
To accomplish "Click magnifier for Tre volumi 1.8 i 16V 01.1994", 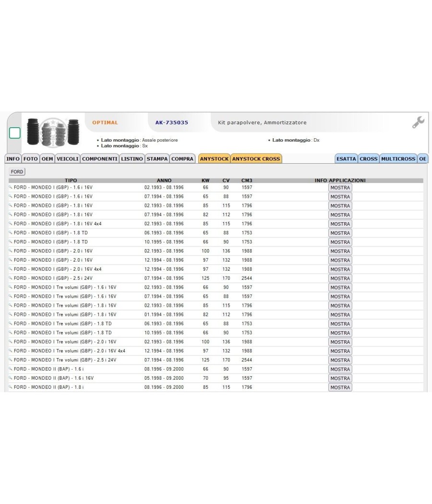I will click(10, 314).
